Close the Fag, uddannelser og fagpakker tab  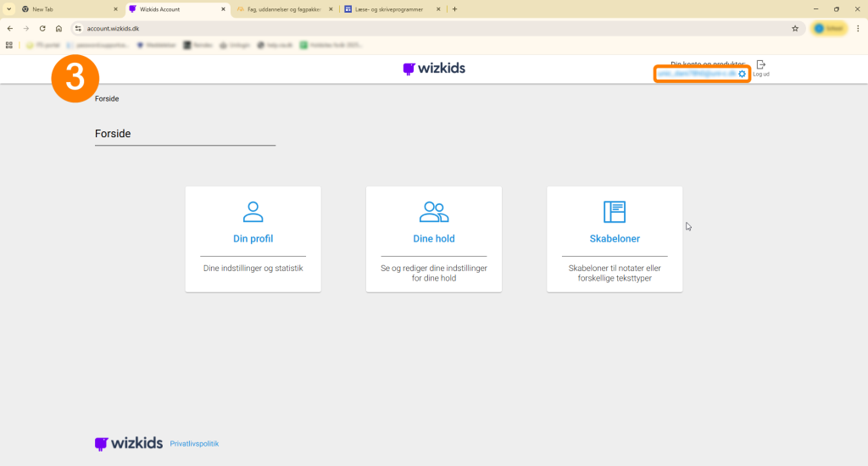[x=331, y=9]
